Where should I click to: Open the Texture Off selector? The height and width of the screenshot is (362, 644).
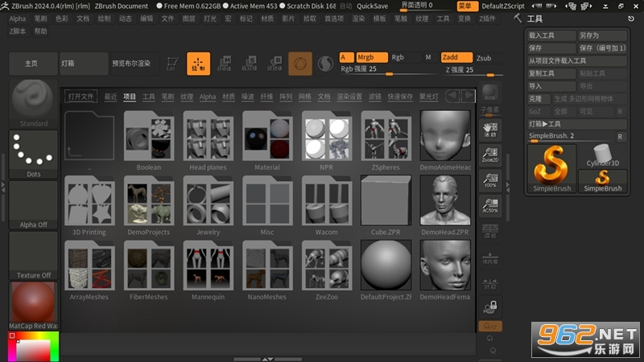point(33,255)
